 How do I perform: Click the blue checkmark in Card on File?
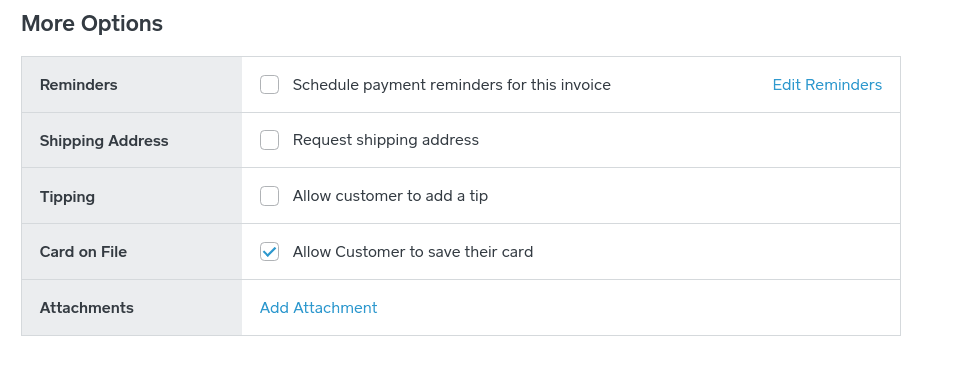pos(269,252)
